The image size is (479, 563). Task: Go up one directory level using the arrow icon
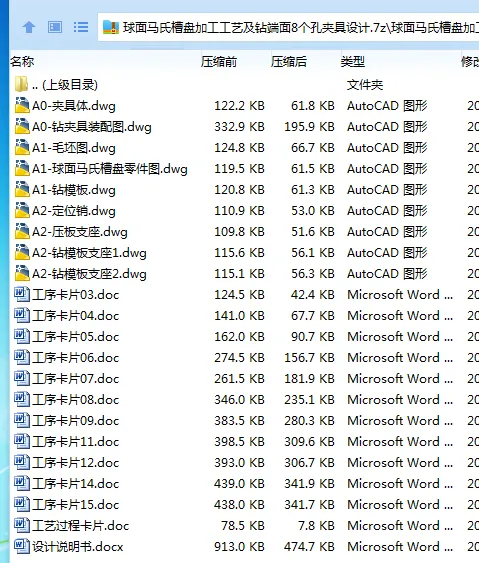tap(29, 27)
